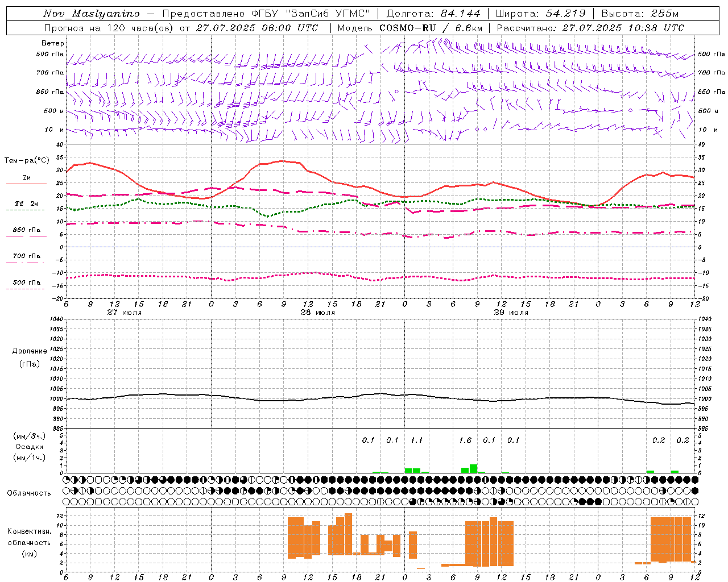The height and width of the screenshot is (582, 728).
Task: Click the "(мм/1ч.)" precipitation unit label
Action: tap(29, 458)
